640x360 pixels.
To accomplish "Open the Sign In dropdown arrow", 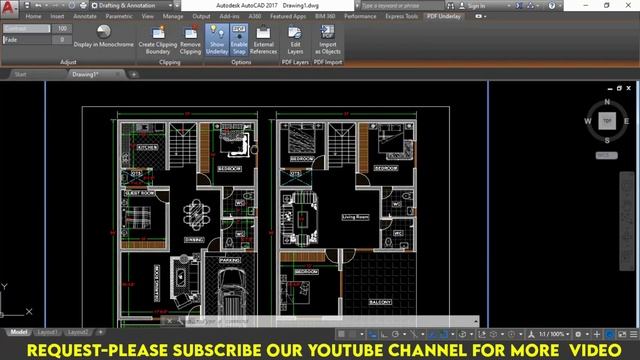I will point(509,6).
